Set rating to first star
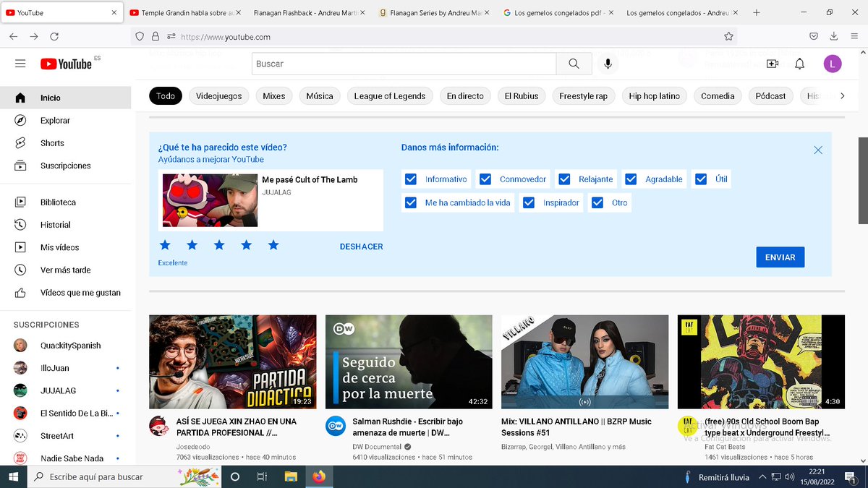 click(165, 245)
